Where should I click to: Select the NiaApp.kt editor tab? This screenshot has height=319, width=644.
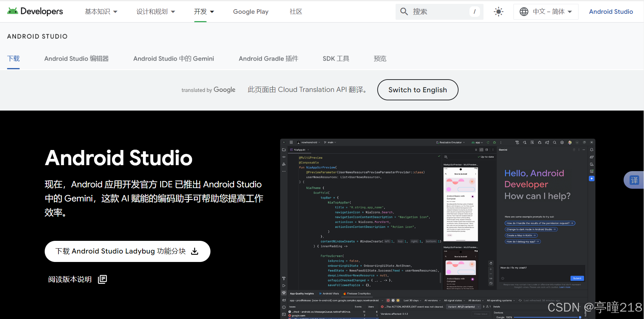299,150
